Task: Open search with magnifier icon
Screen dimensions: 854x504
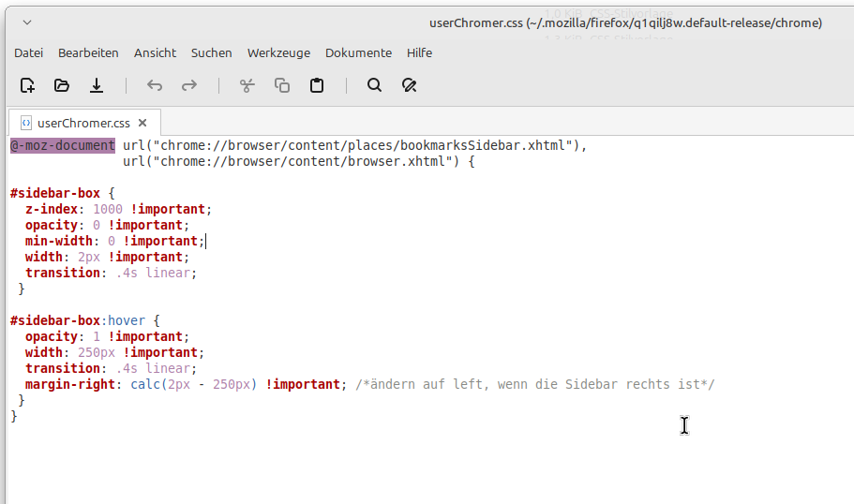Action: pyautogui.click(x=374, y=85)
